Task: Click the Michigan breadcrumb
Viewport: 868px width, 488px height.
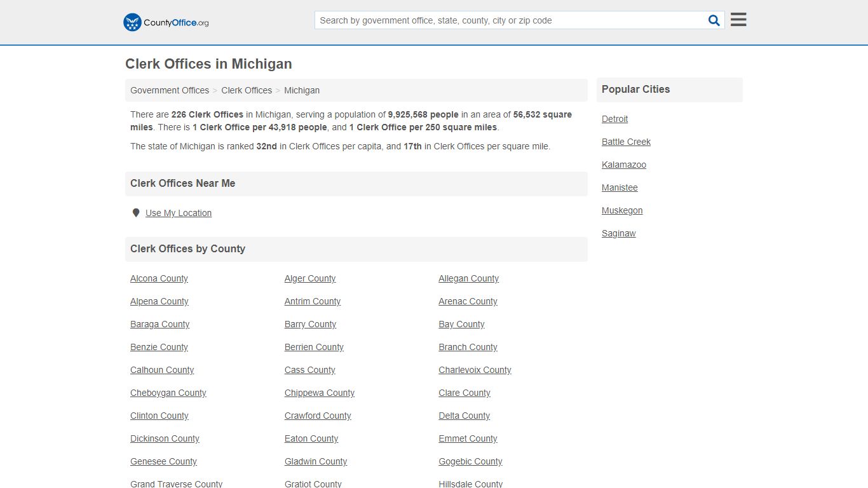Action: [302, 90]
